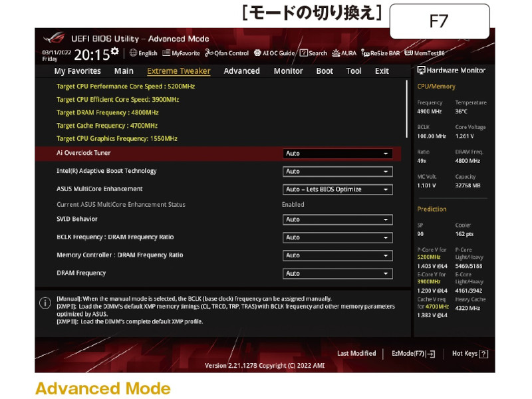Open AI OC Guide icon

pos(257,53)
